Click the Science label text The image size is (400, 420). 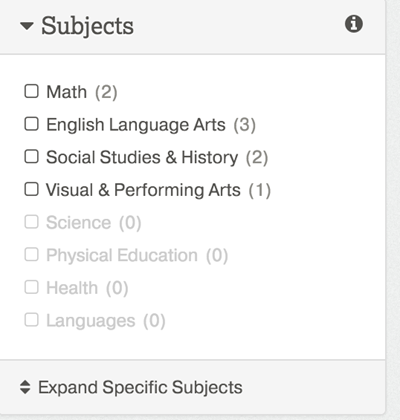pos(79,222)
